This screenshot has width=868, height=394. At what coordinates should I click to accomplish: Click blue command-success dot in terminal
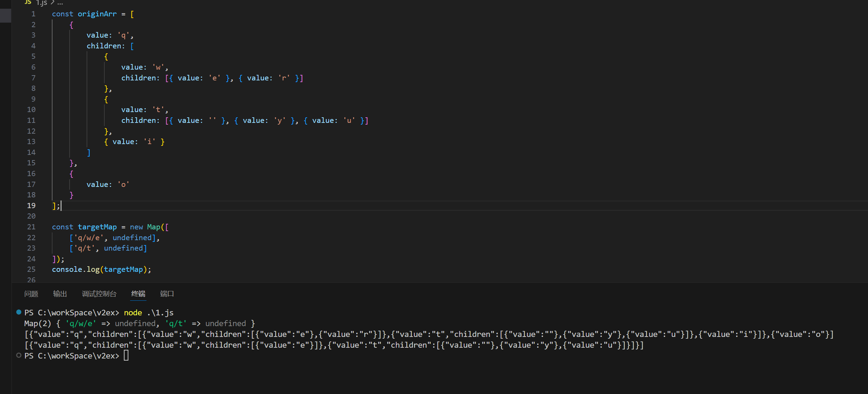click(x=19, y=312)
